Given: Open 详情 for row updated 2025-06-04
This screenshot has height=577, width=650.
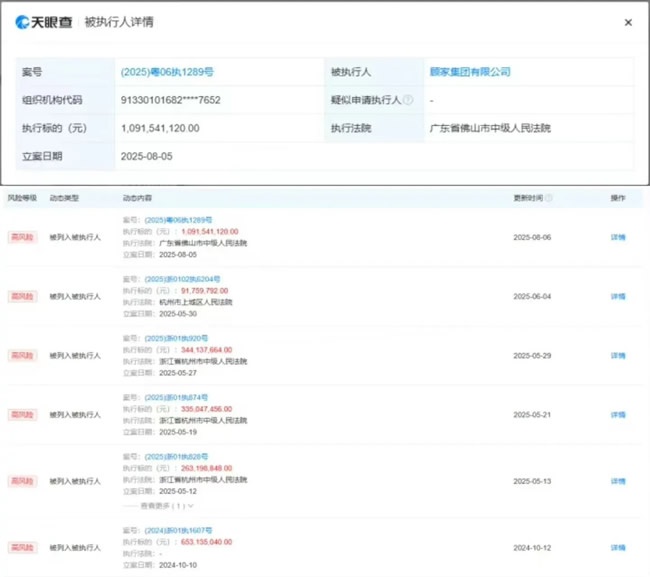Looking at the screenshot, I should 618,296.
